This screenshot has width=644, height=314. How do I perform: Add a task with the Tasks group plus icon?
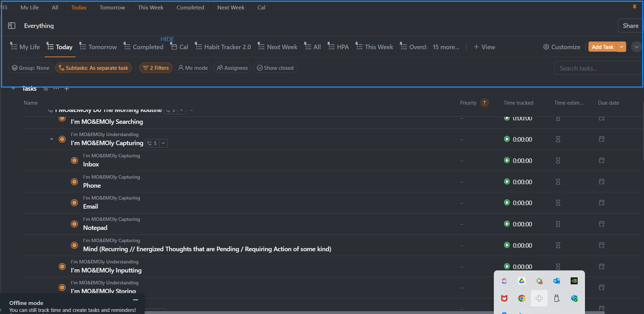pos(67,89)
